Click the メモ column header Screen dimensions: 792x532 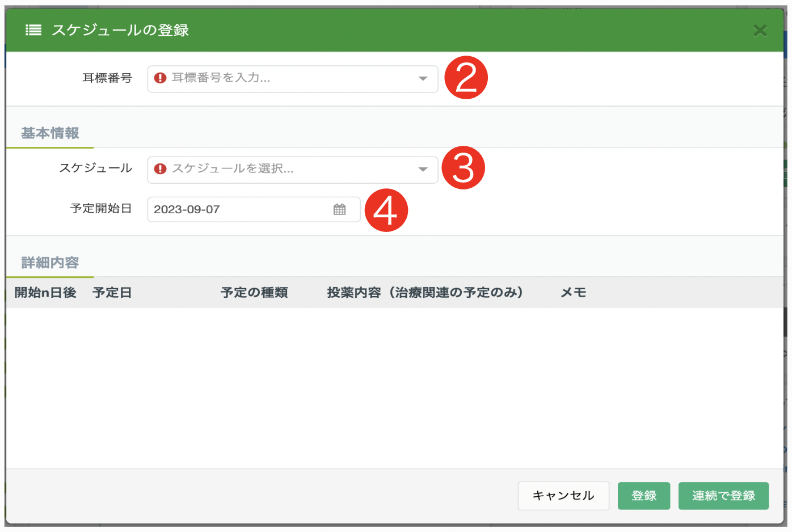[574, 293]
